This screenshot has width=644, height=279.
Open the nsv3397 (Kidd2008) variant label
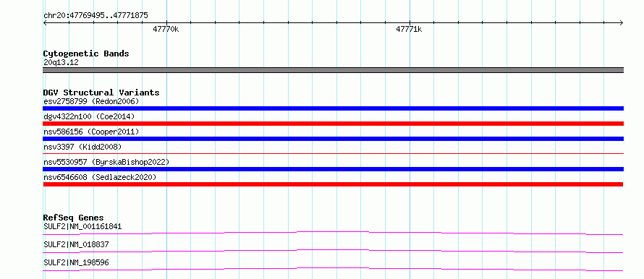click(82, 147)
